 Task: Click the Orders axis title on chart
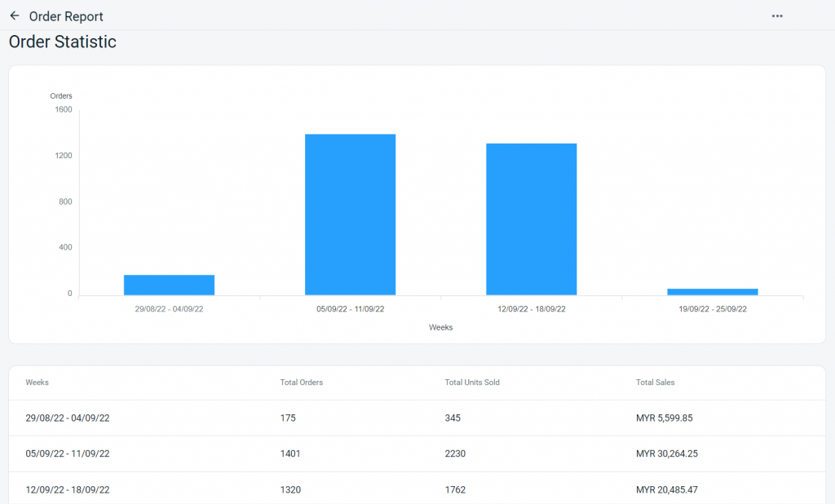click(60, 95)
